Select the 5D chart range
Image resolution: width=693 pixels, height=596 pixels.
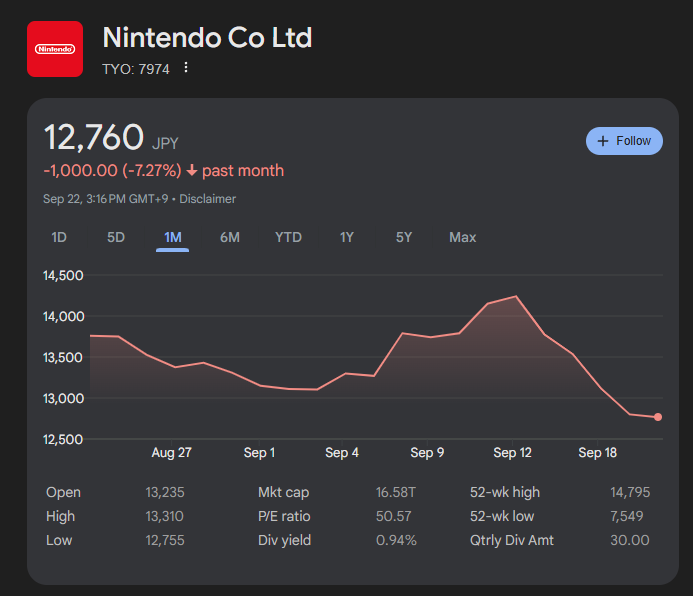click(116, 237)
